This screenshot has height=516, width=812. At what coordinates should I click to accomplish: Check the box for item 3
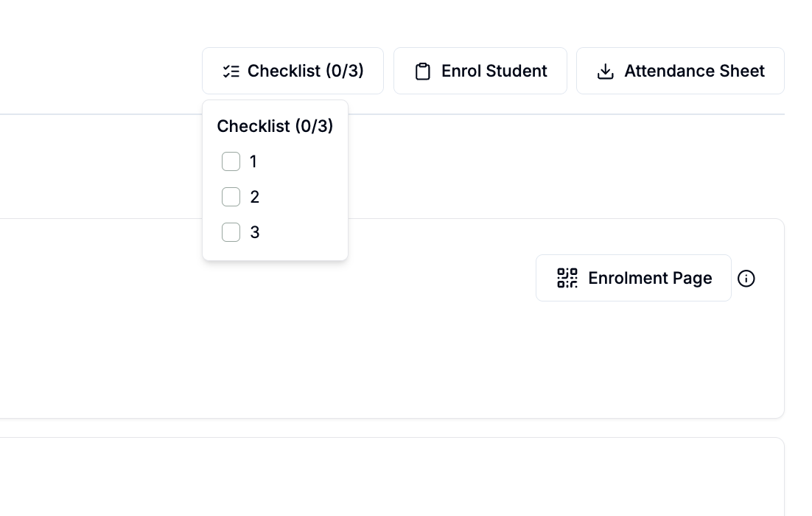tap(231, 232)
